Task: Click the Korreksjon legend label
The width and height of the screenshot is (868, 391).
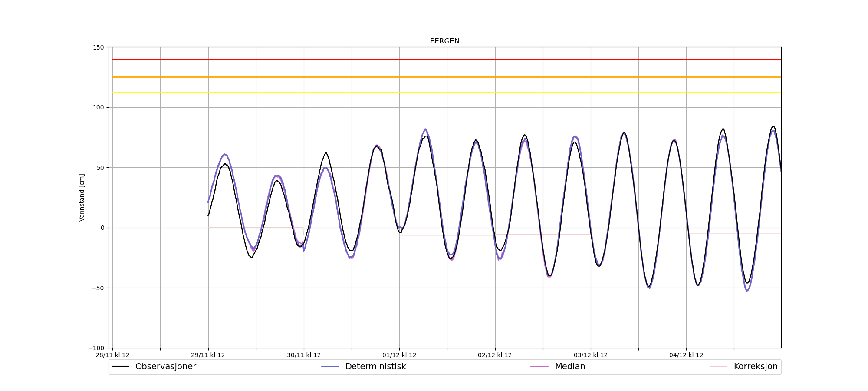Action: coord(755,367)
